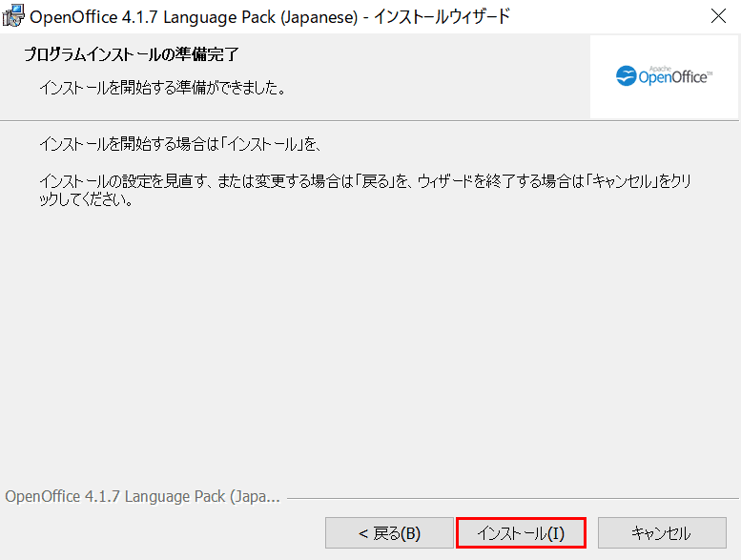Click the インストール(I) button

pos(521,533)
